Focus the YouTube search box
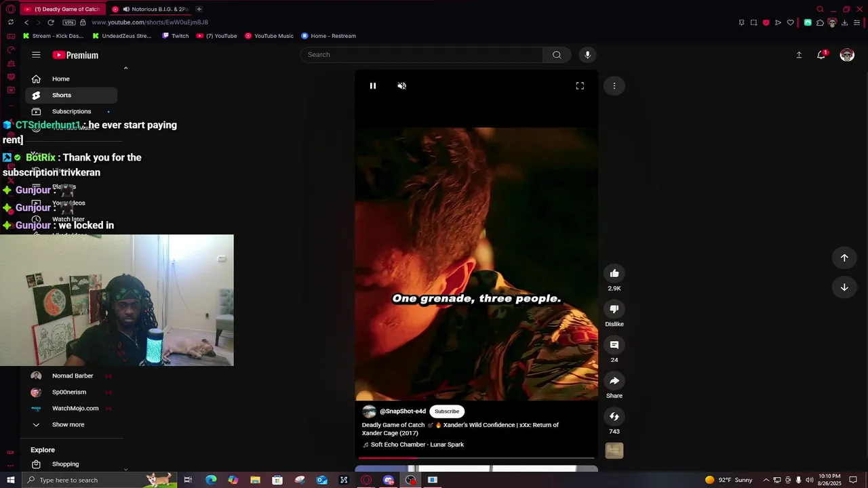The image size is (868, 488). pyautogui.click(x=421, y=55)
